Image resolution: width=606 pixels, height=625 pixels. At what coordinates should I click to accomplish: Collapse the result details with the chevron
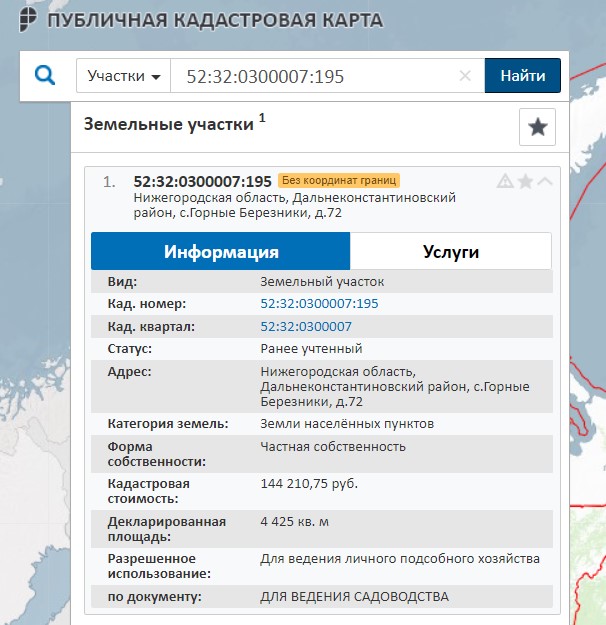coord(544,181)
